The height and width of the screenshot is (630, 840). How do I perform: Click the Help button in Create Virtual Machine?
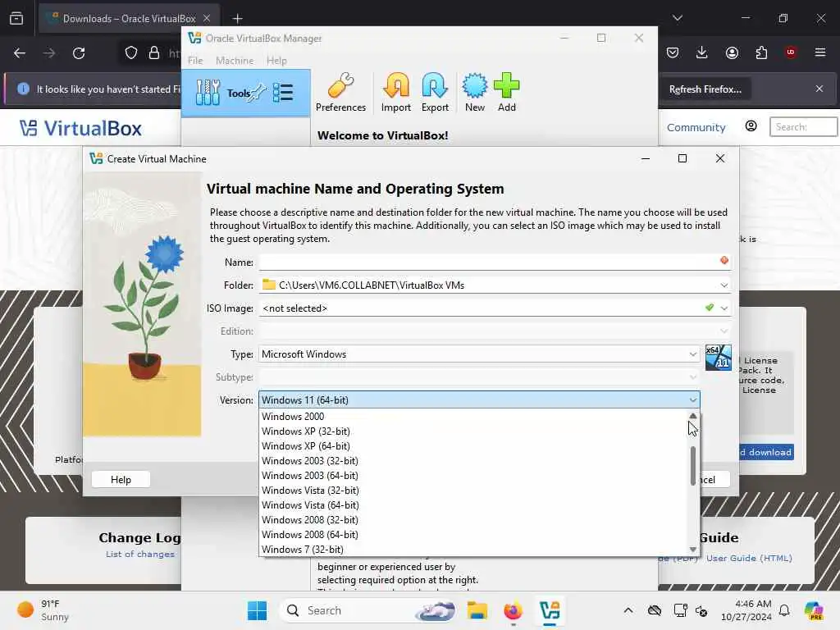pos(121,479)
